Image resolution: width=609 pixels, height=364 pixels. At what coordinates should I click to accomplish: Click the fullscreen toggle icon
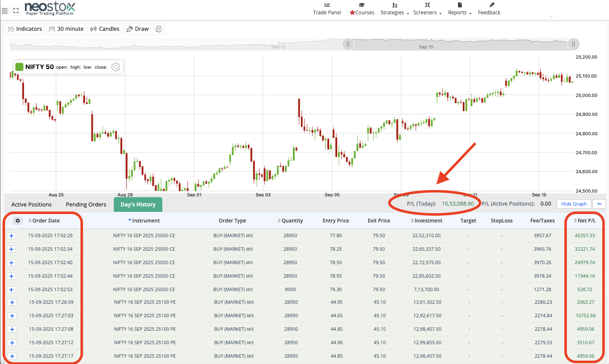point(16,11)
